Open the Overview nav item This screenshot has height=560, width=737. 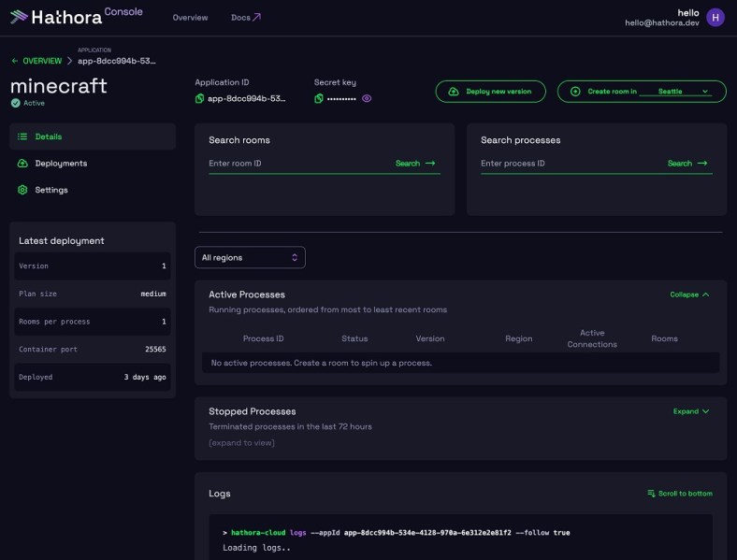point(190,18)
